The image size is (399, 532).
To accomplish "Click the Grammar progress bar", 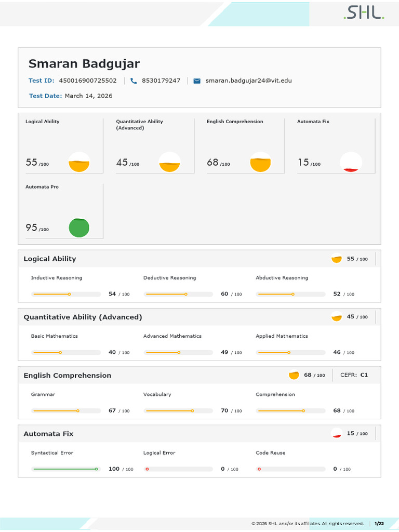I will click(x=66, y=411).
